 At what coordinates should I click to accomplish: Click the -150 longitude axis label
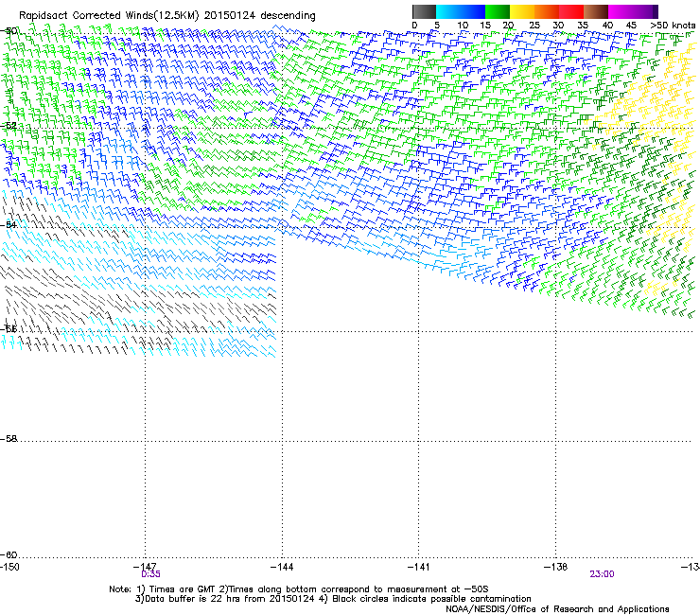9,567
